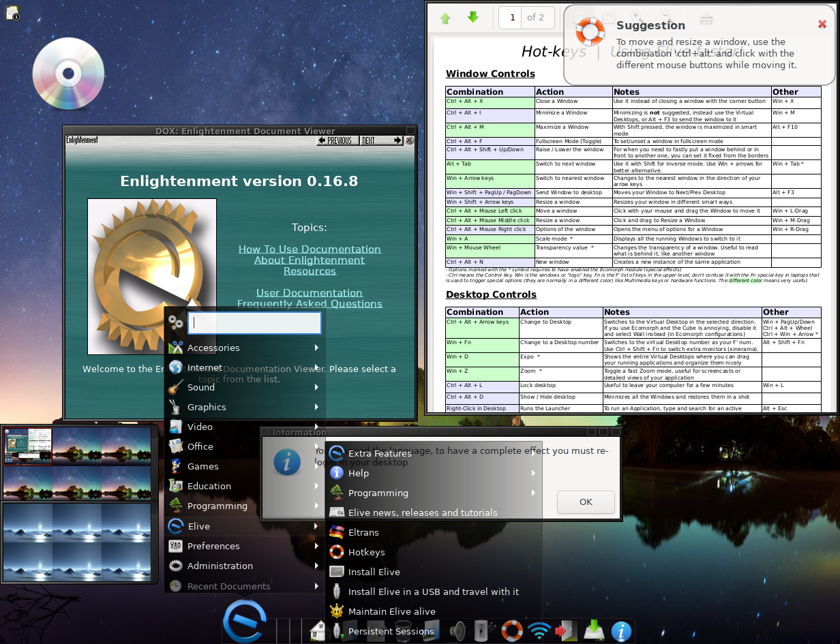This screenshot has height=644, width=840.
Task: Open Office via its documents icon
Action: (176, 446)
